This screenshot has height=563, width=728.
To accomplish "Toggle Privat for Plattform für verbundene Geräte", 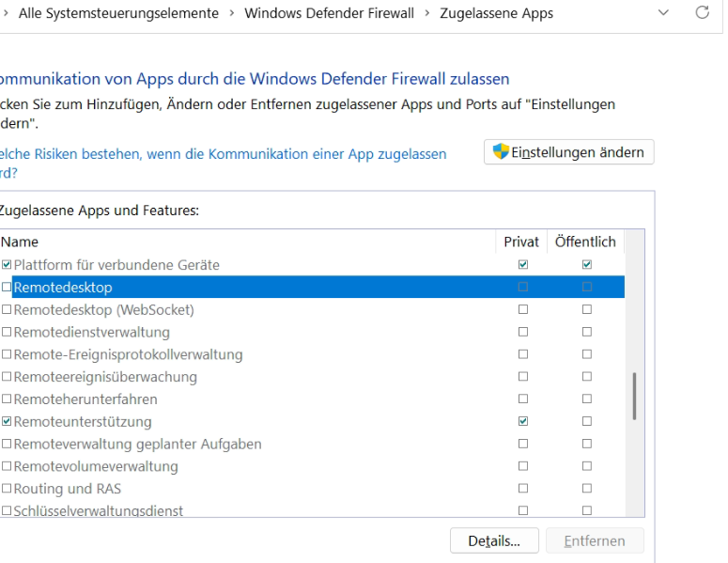I will pos(523,264).
